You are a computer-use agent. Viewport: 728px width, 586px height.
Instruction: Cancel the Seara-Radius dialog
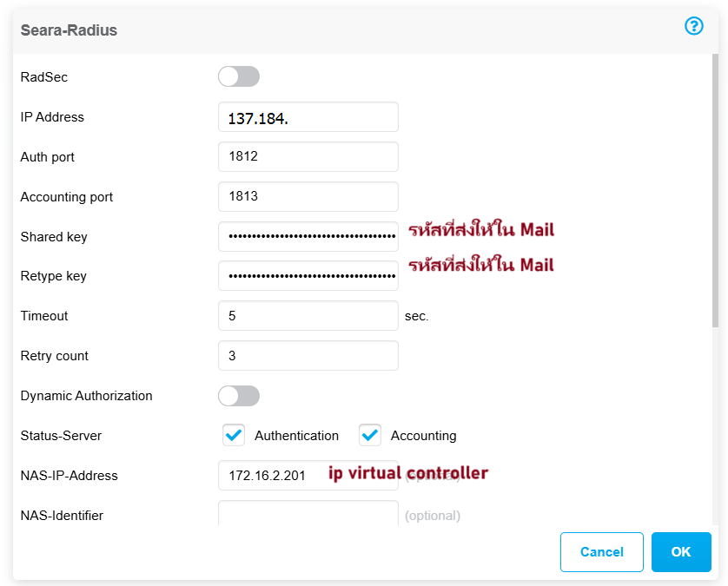[x=602, y=552]
